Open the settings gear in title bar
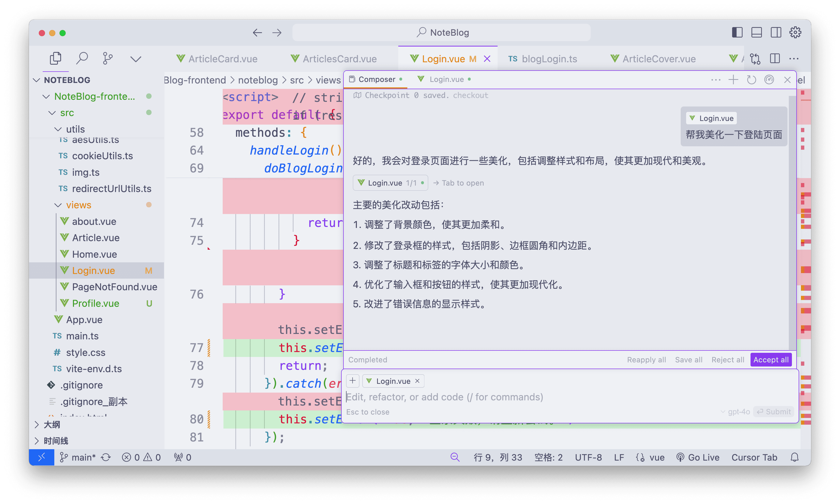This screenshot has width=840, height=504. 795,33
